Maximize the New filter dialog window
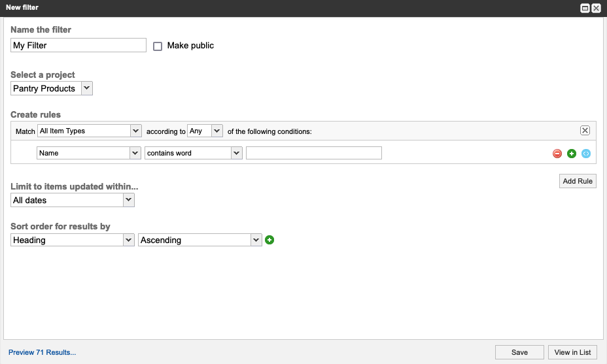This screenshot has height=364, width=607. coord(585,8)
